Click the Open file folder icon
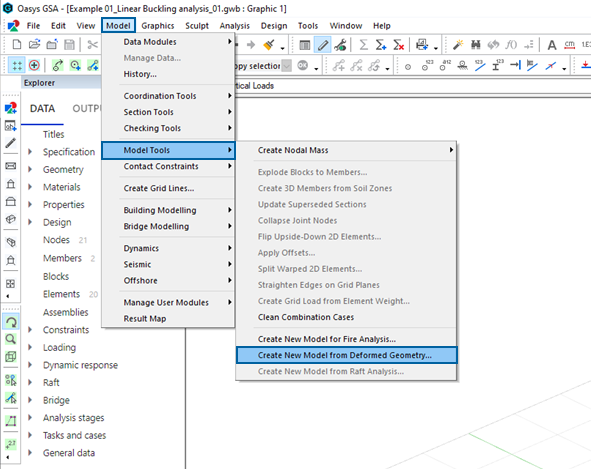 point(34,44)
